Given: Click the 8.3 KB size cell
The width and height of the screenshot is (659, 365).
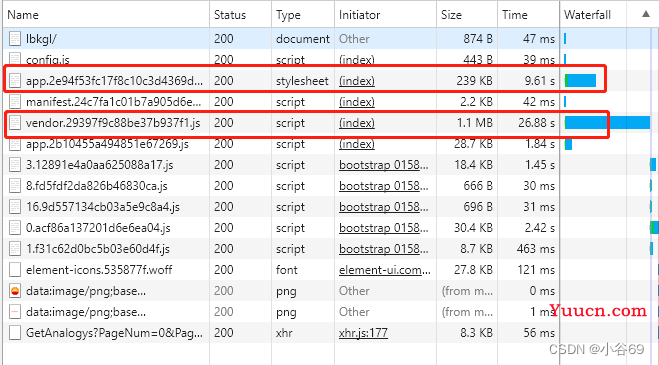Looking at the screenshot, I should [x=476, y=333].
